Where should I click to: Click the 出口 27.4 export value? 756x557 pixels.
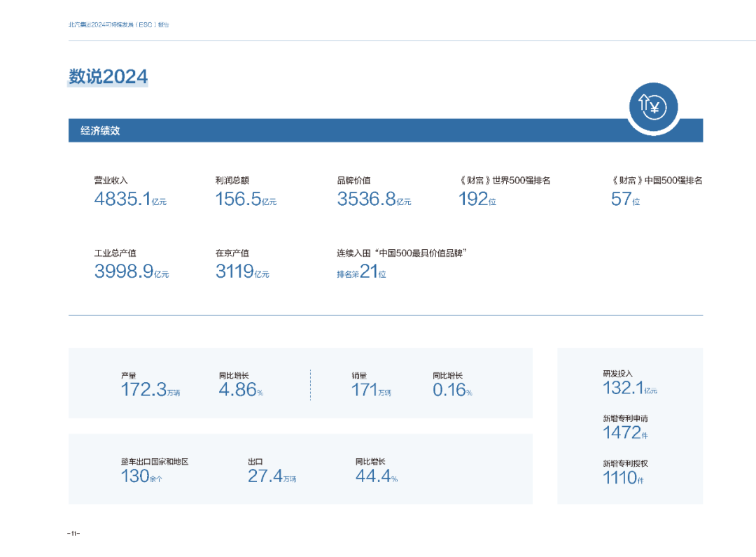tap(272, 476)
